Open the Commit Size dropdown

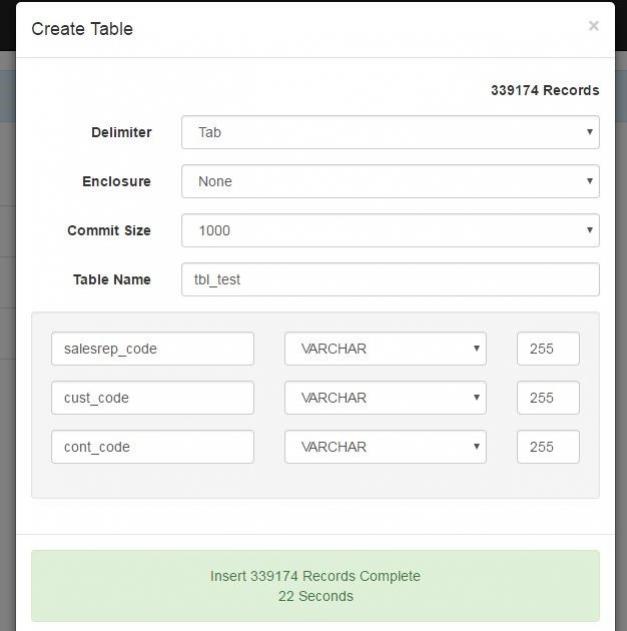390,230
